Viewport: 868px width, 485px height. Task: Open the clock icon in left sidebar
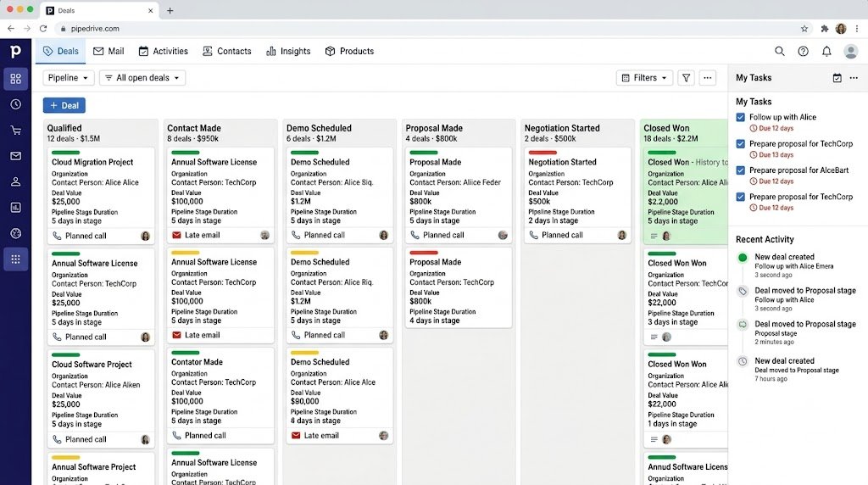click(15, 104)
